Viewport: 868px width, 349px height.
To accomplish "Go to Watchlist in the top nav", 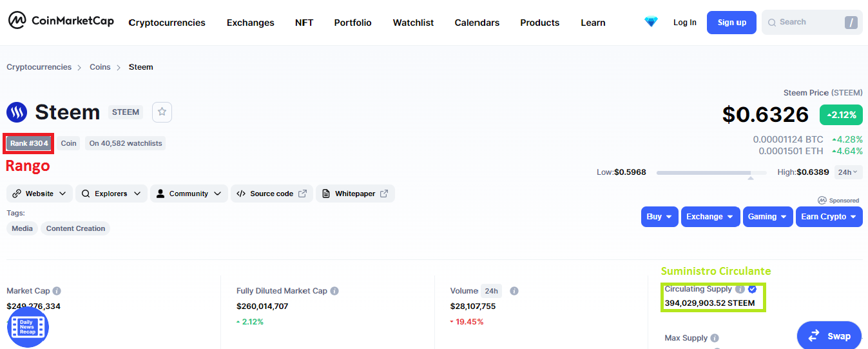I will 413,23.
